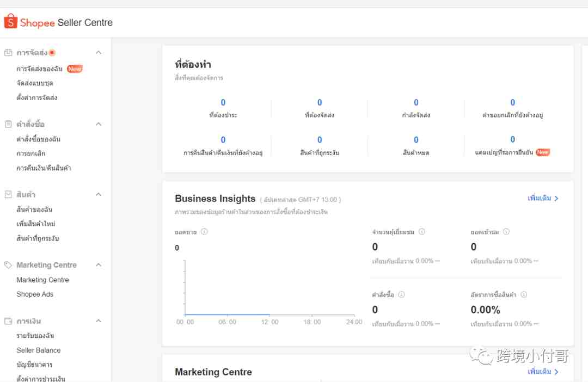Click info icon next to จำนวนผู้เยี่ยมชม
The width and height of the screenshot is (588, 382).
click(x=422, y=232)
